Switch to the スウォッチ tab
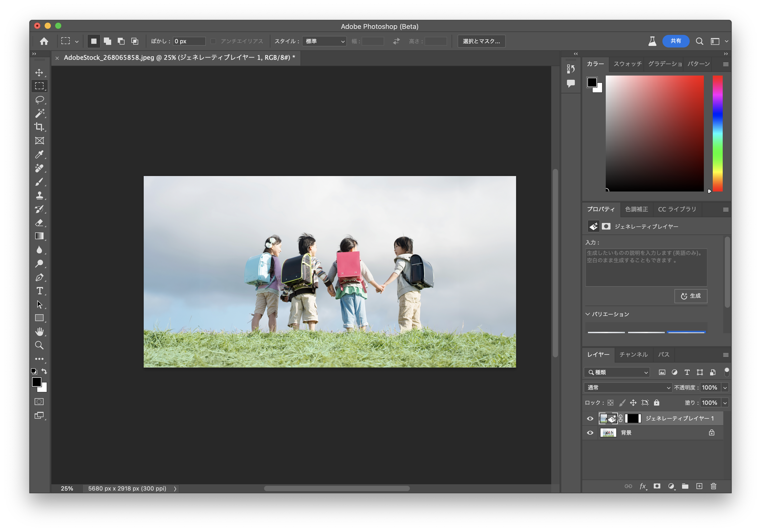This screenshot has height=532, width=761. click(628, 64)
